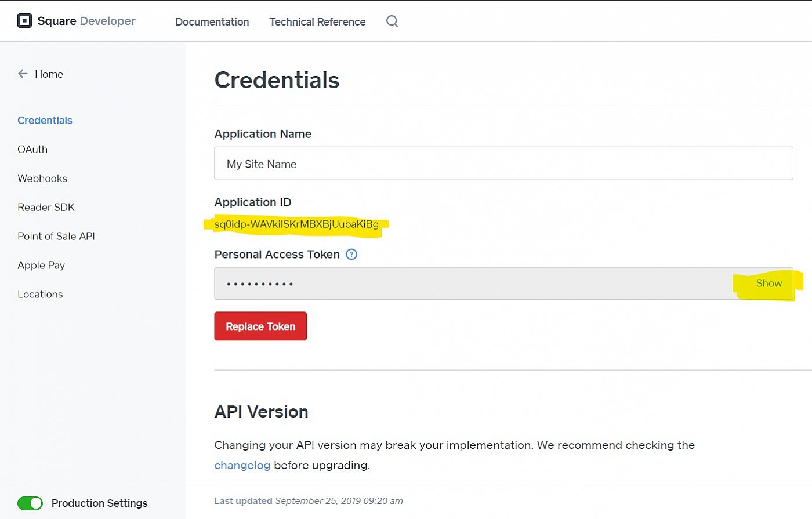The height and width of the screenshot is (519, 812).
Task: Open the Locations section
Action: 40,294
